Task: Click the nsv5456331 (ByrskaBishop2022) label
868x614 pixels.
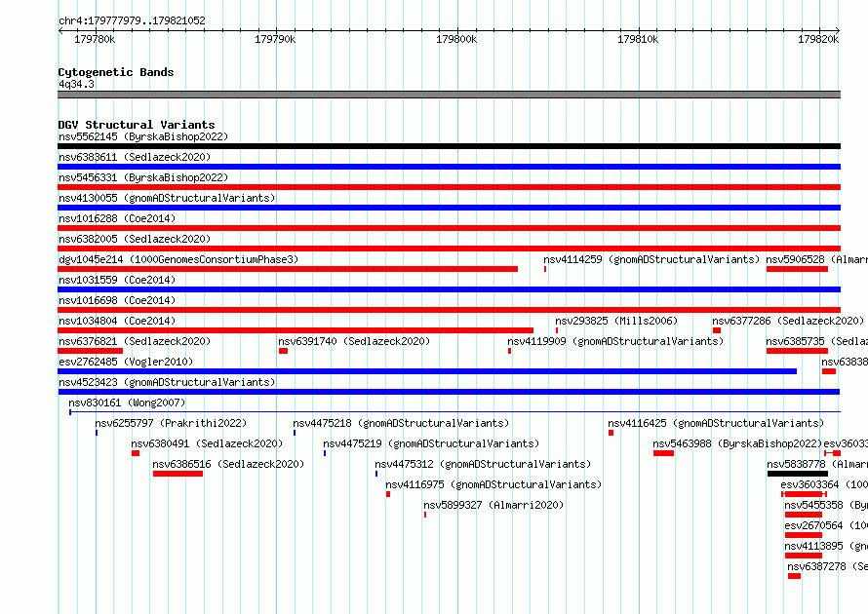Action: point(143,177)
